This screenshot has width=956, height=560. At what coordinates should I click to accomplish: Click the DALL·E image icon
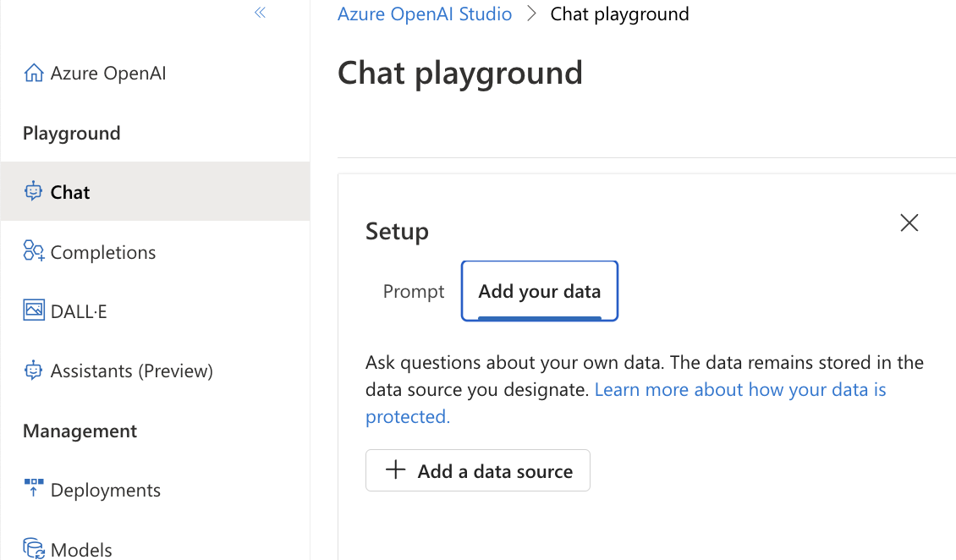click(34, 310)
